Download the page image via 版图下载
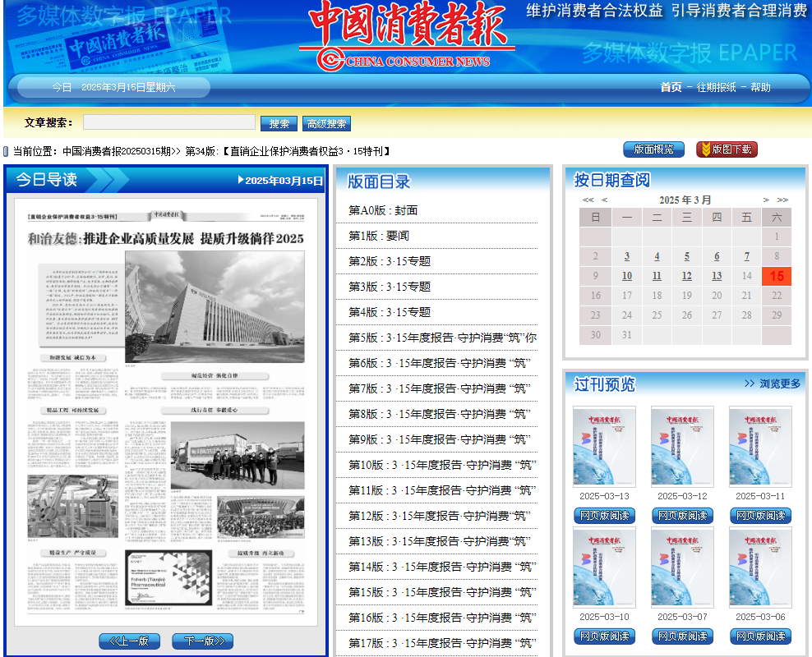The height and width of the screenshot is (657, 812). (x=727, y=149)
